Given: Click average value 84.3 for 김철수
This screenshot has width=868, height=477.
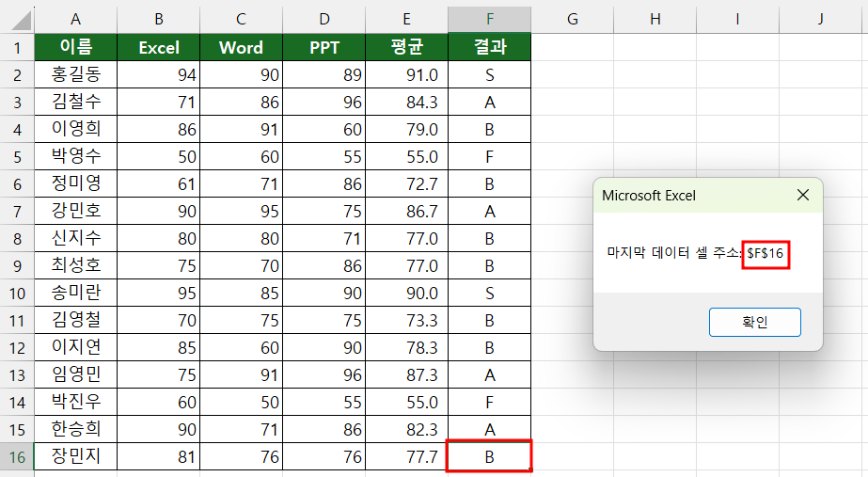Looking at the screenshot, I should pos(406,102).
